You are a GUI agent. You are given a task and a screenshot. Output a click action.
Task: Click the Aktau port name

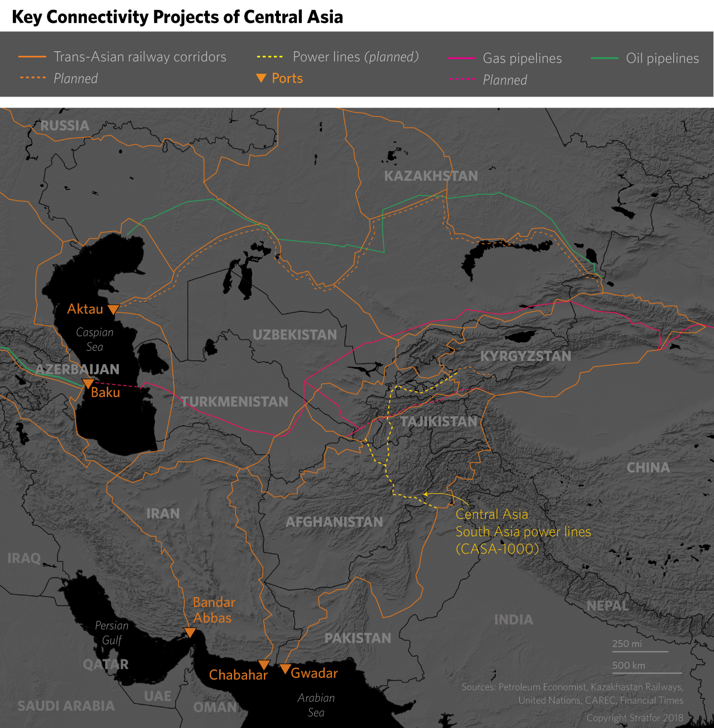tap(85, 309)
